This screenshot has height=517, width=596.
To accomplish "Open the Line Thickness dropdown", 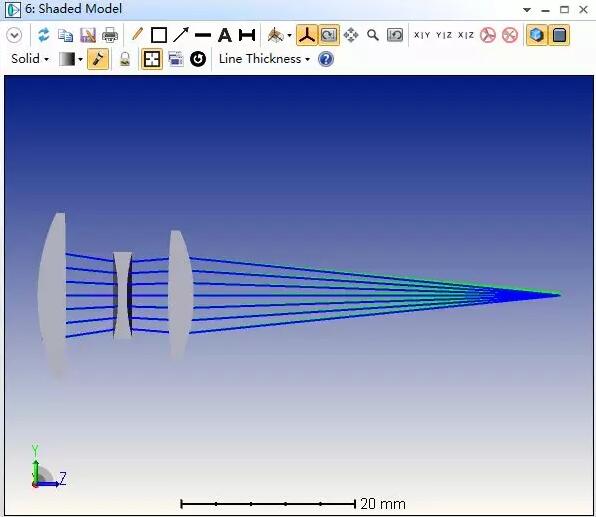I will [x=265, y=59].
